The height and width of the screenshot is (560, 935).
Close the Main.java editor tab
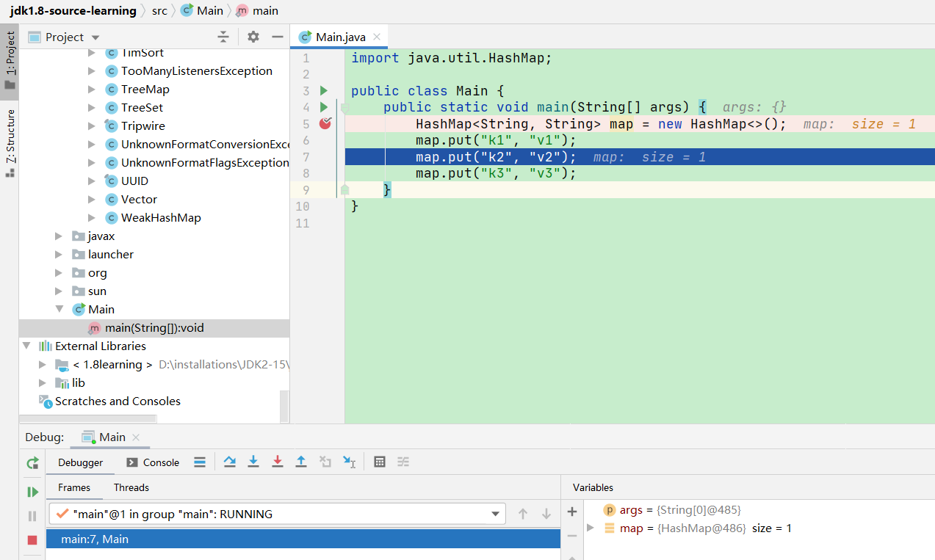[377, 37]
